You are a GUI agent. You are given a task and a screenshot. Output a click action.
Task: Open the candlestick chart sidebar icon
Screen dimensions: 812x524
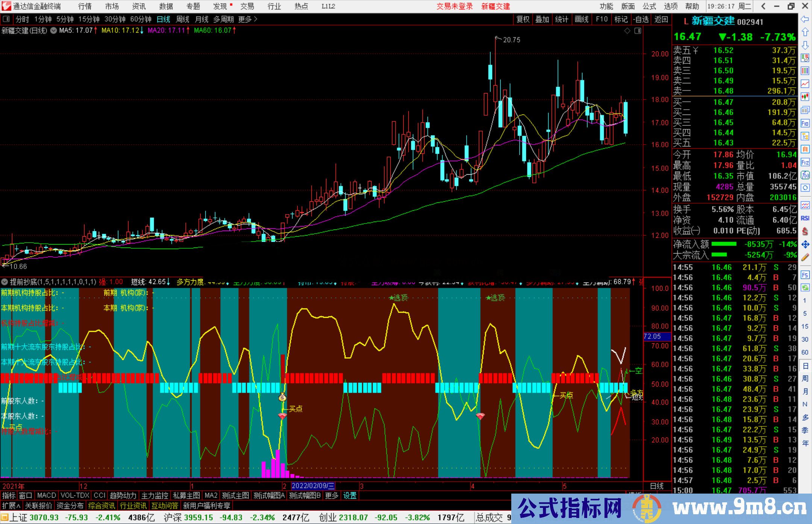coord(805,97)
